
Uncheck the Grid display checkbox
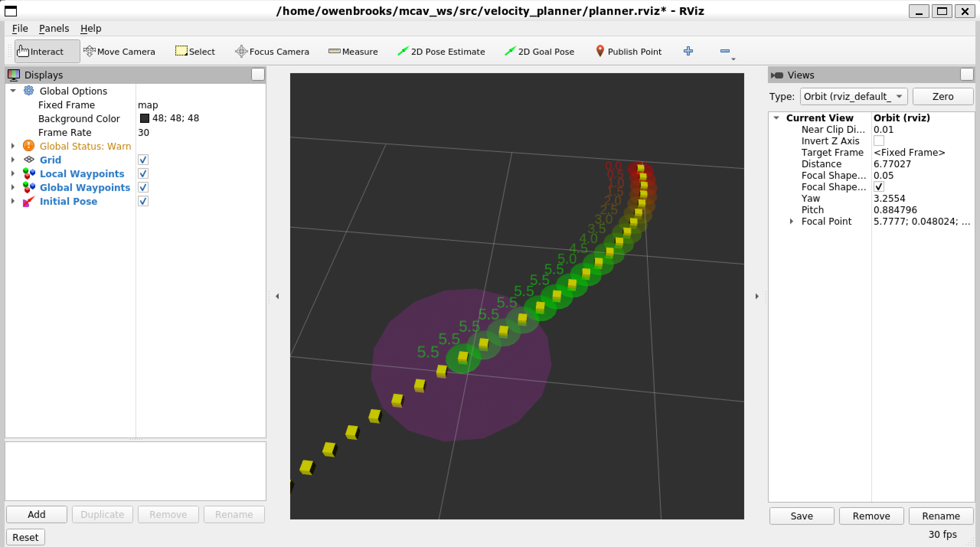click(x=143, y=160)
